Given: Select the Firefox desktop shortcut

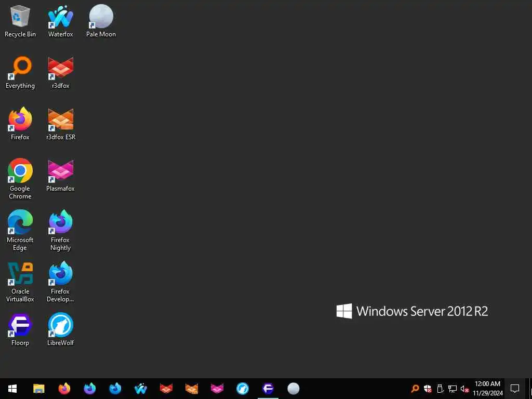Looking at the screenshot, I should pos(20,124).
